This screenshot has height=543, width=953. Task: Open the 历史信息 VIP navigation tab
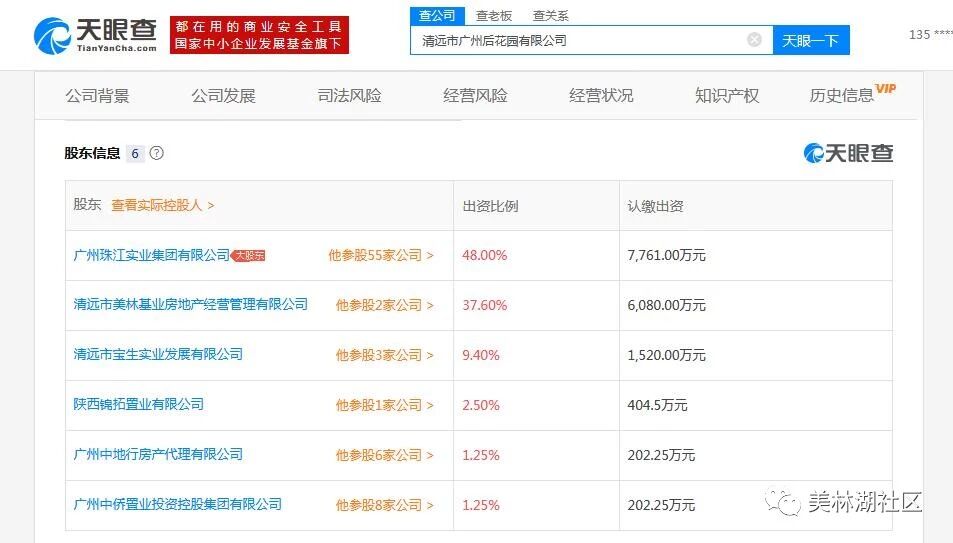tap(852, 94)
